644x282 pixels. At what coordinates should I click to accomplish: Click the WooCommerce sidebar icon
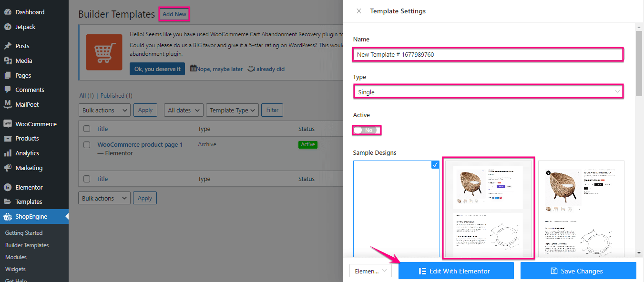(8, 124)
